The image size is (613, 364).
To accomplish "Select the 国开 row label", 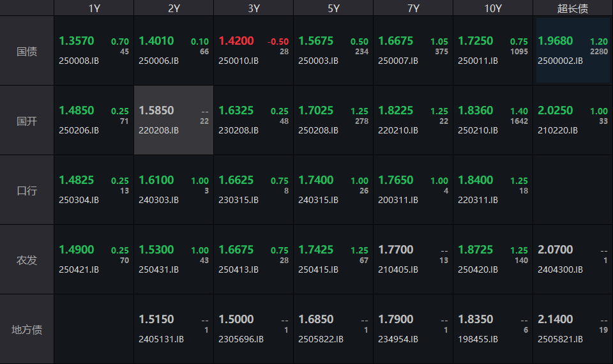I will [27, 121].
